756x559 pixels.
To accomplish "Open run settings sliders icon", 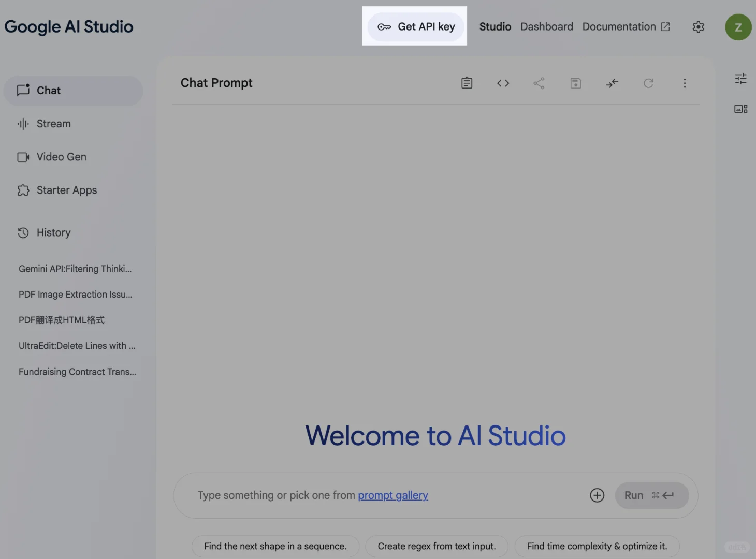I will pyautogui.click(x=741, y=79).
